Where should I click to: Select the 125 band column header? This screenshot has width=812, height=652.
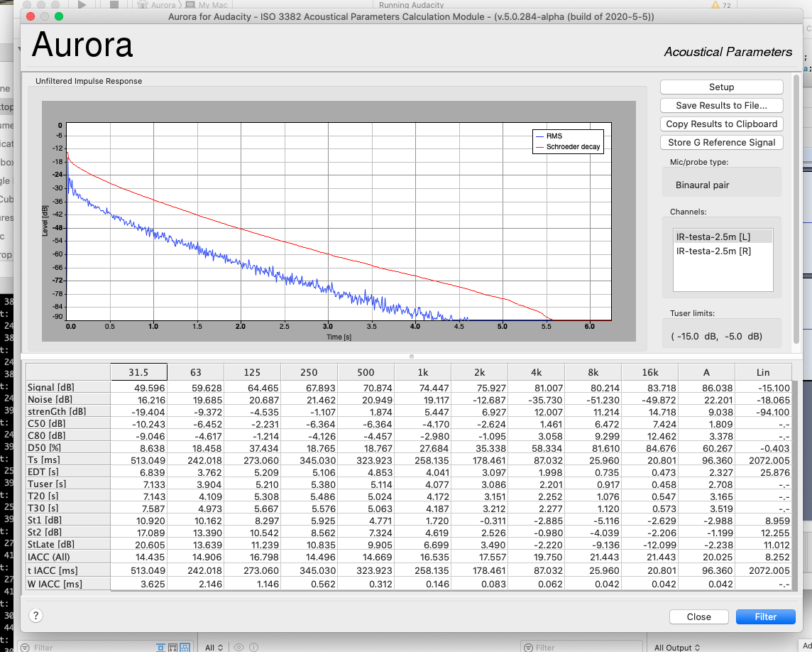[x=252, y=372]
